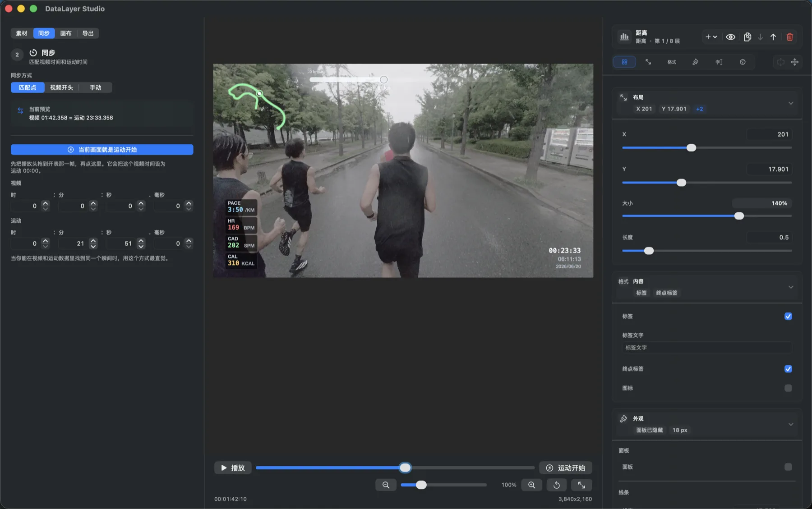812x509 pixels.
Task: Step the video 时 hour stepper
Action: (45, 206)
